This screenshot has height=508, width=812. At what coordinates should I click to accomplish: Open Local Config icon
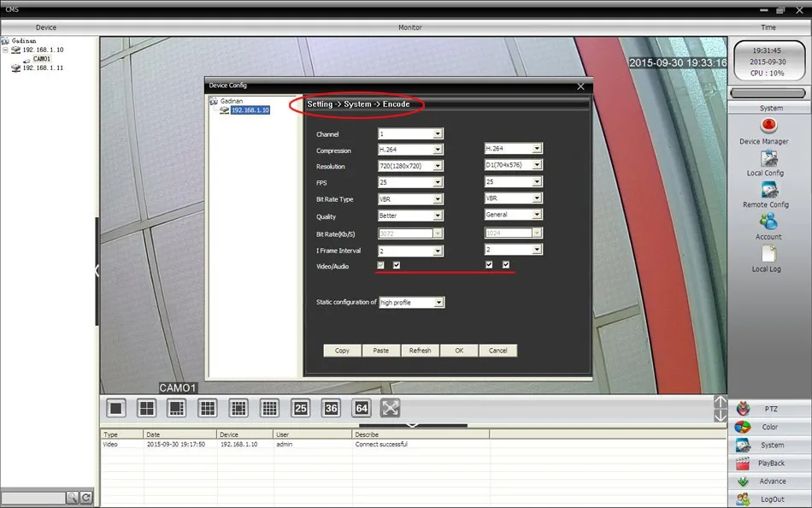point(768,158)
